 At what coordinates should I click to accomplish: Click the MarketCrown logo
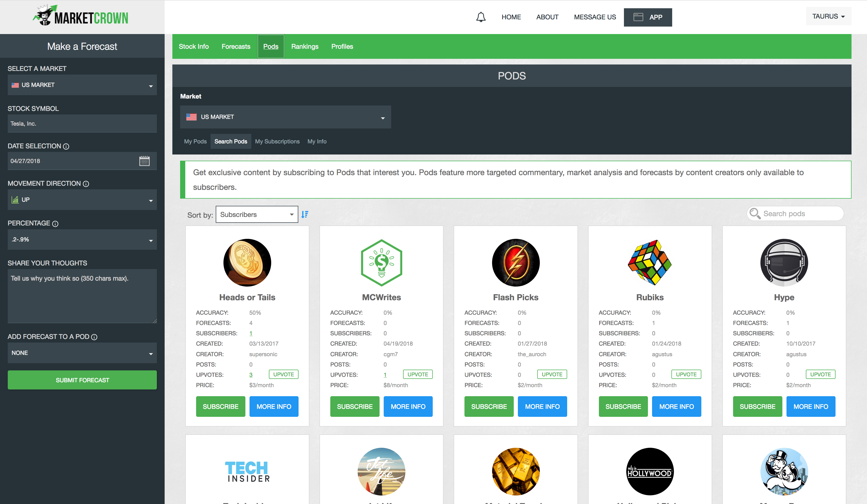81,16
